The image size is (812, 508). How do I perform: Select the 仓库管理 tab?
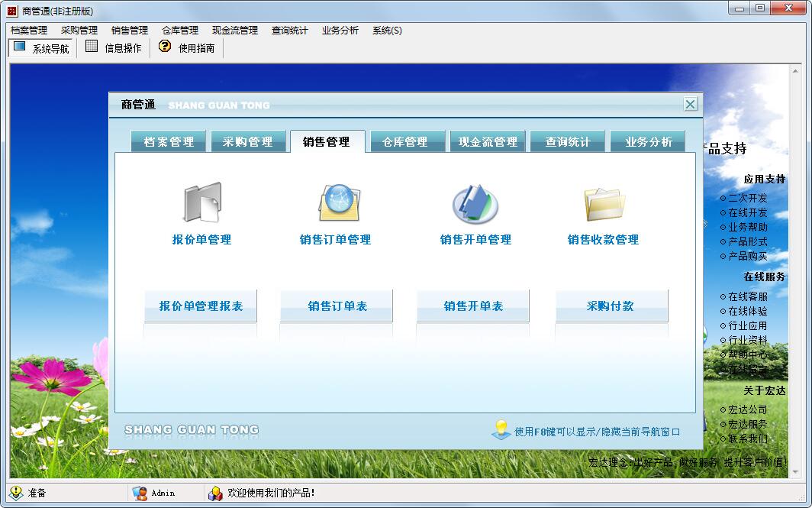click(x=404, y=142)
